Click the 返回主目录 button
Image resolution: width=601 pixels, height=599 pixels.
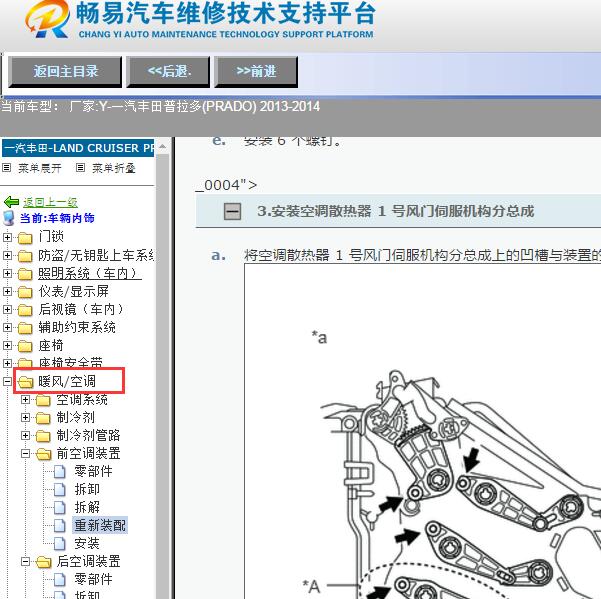point(65,71)
